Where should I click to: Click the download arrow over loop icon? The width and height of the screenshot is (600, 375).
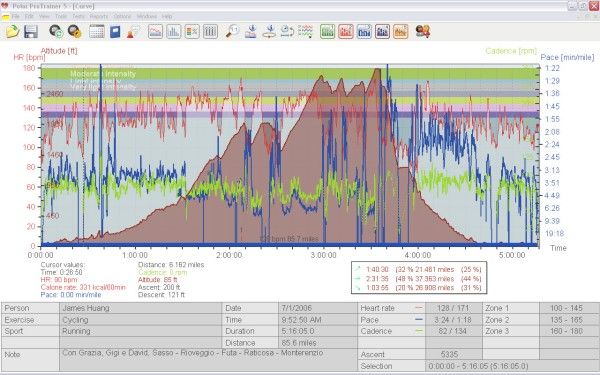tap(269, 31)
